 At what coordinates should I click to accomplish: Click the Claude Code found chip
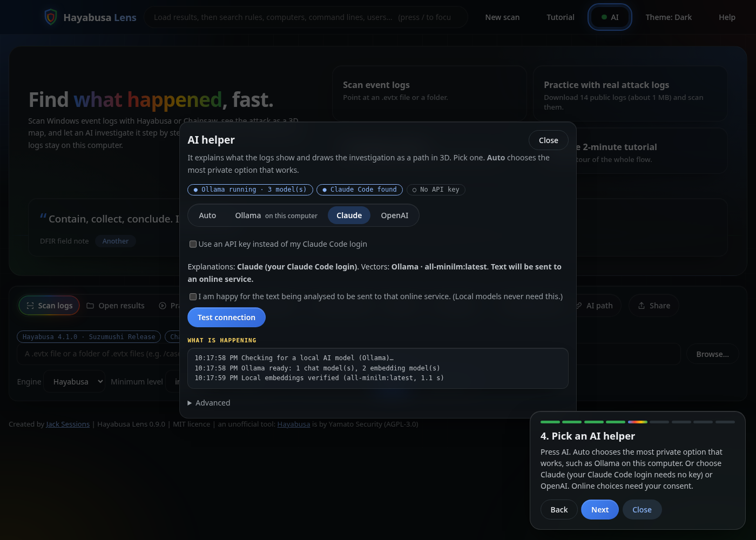click(360, 190)
